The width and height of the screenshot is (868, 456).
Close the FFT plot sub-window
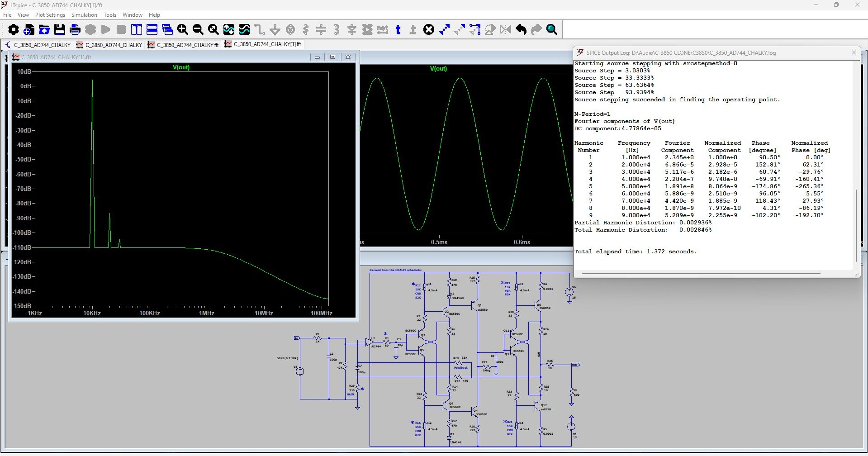point(348,57)
